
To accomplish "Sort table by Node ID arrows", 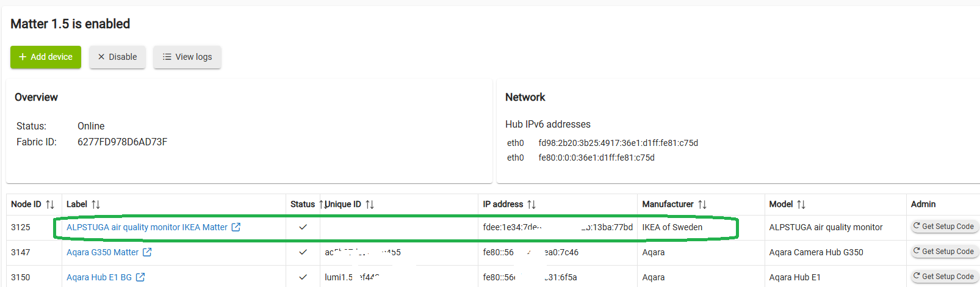I will click(x=50, y=205).
